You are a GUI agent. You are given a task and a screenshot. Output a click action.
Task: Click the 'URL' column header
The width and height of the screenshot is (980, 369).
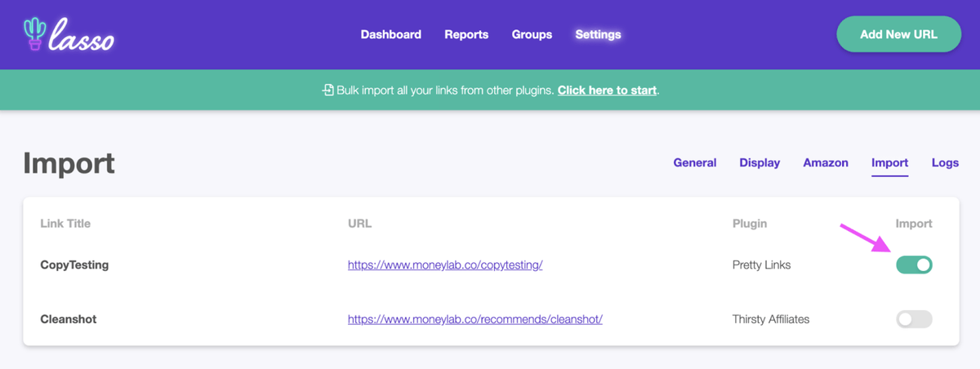click(359, 223)
